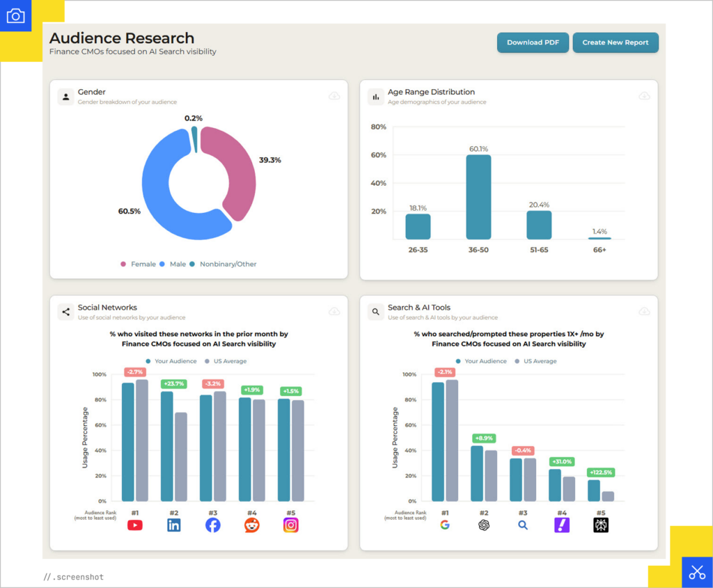Click the 20.4% bar value label
Screen dimensions: 713x588
(x=539, y=205)
